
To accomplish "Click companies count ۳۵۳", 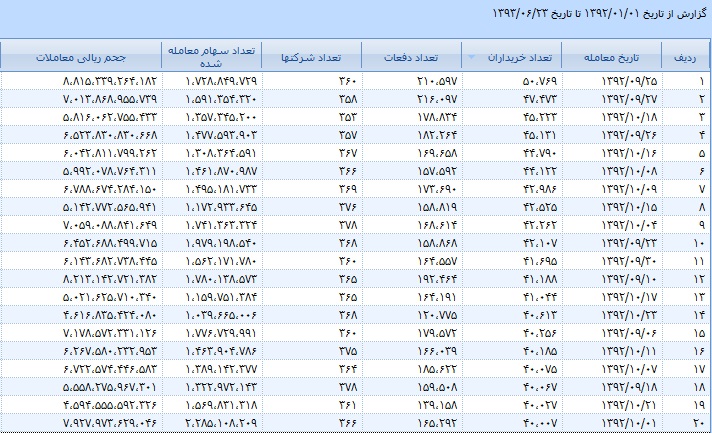I will (348, 117).
